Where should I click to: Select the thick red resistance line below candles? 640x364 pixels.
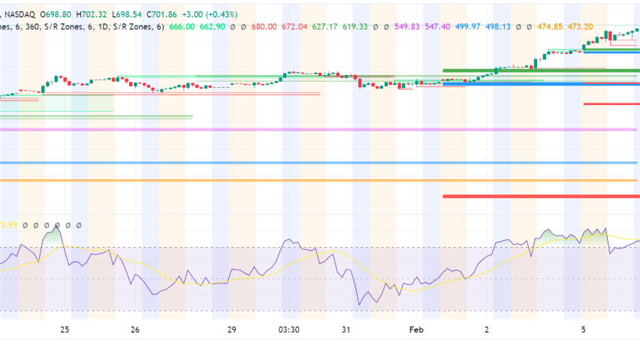coord(541,197)
